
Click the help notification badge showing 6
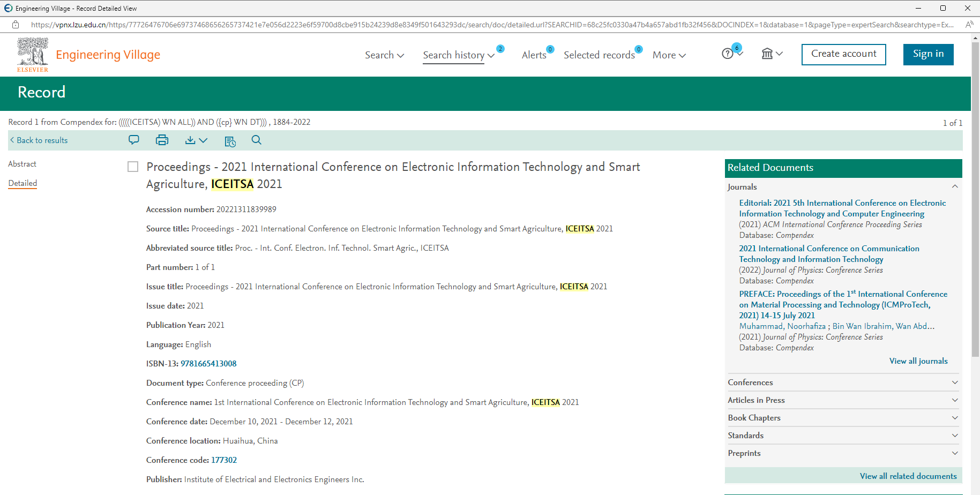(x=737, y=48)
